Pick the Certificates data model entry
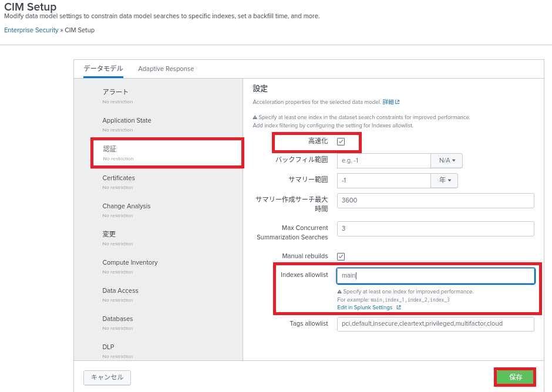Image resolution: width=552 pixels, height=392 pixels. point(119,178)
